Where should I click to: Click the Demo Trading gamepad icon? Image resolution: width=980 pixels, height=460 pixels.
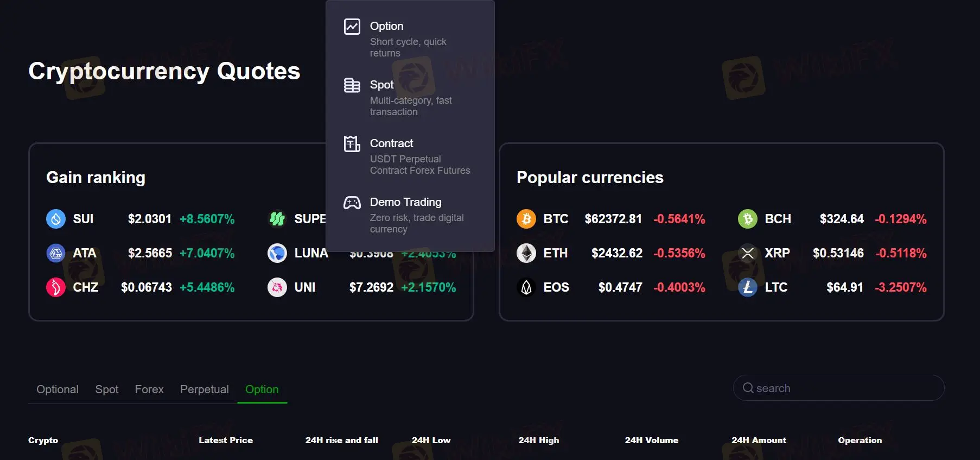click(x=352, y=203)
